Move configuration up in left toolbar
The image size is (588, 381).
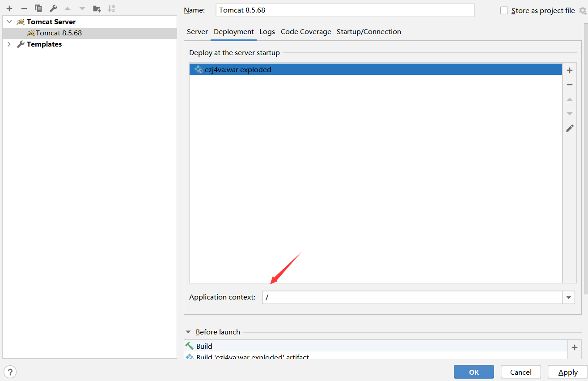pyautogui.click(x=68, y=9)
